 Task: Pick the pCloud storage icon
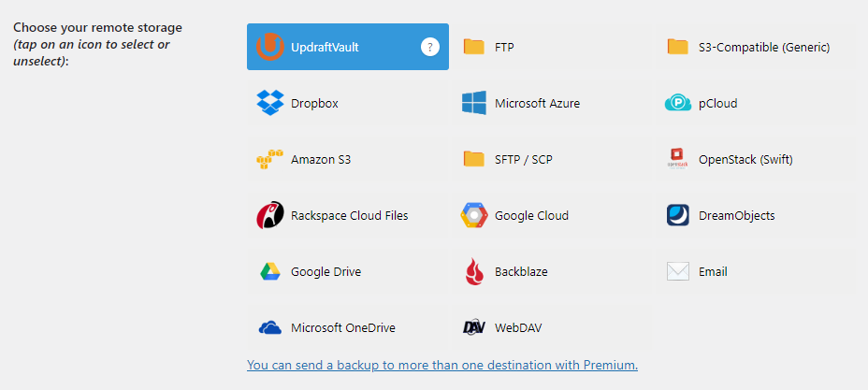click(678, 103)
